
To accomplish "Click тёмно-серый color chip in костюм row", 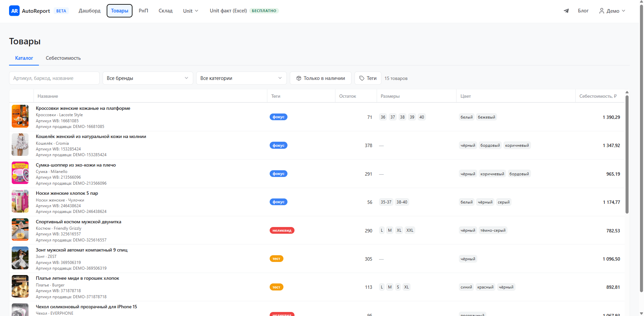I will coord(493,230).
